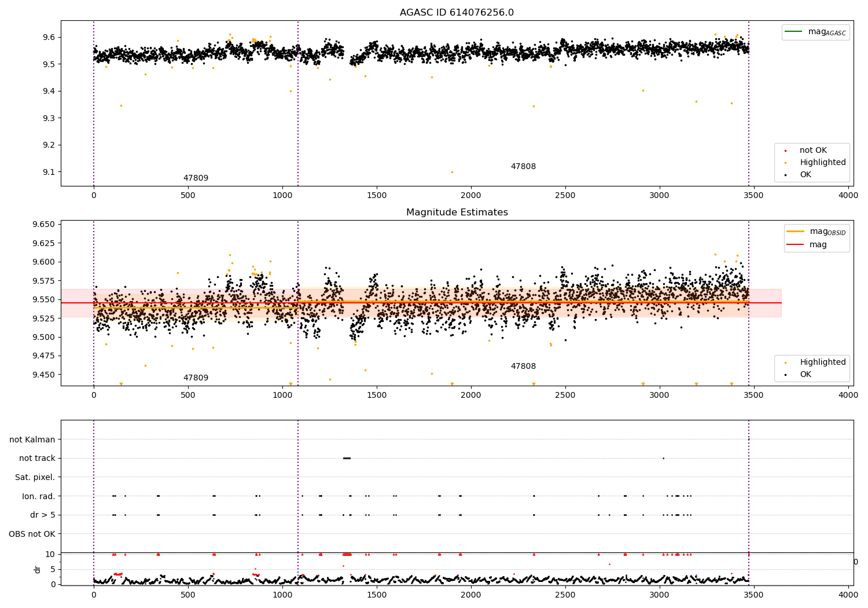Image resolution: width=868 pixels, height=608 pixels.
Task: Select the 47808 label in the middle plot
Action: pyautogui.click(x=523, y=367)
